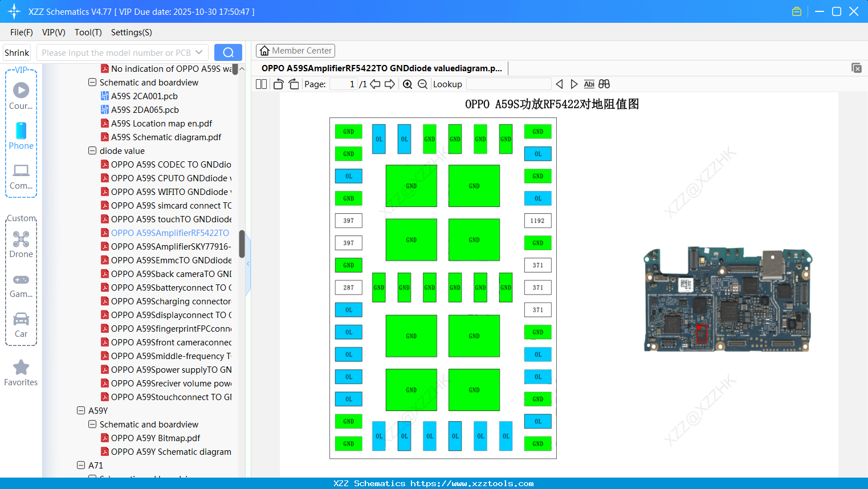This screenshot has height=489, width=868.
Task: Open the Member Center
Action: [x=295, y=50]
